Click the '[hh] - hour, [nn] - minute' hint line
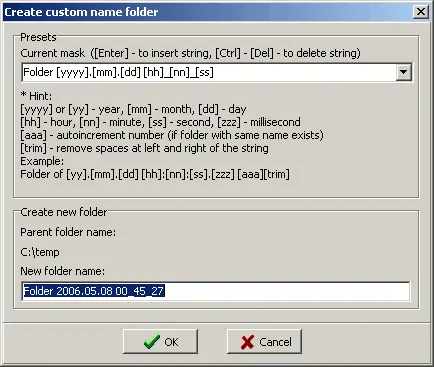 point(160,122)
